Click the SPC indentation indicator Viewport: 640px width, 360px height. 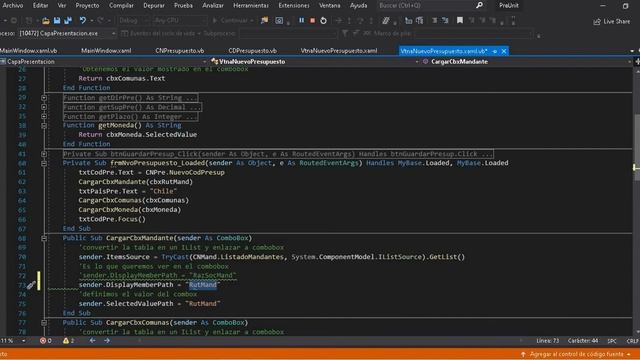pyautogui.click(x=612, y=340)
